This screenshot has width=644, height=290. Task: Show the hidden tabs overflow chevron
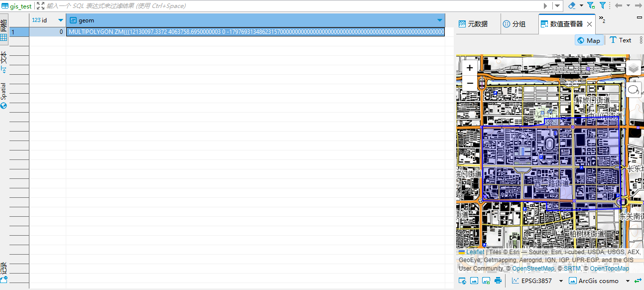(602, 19)
